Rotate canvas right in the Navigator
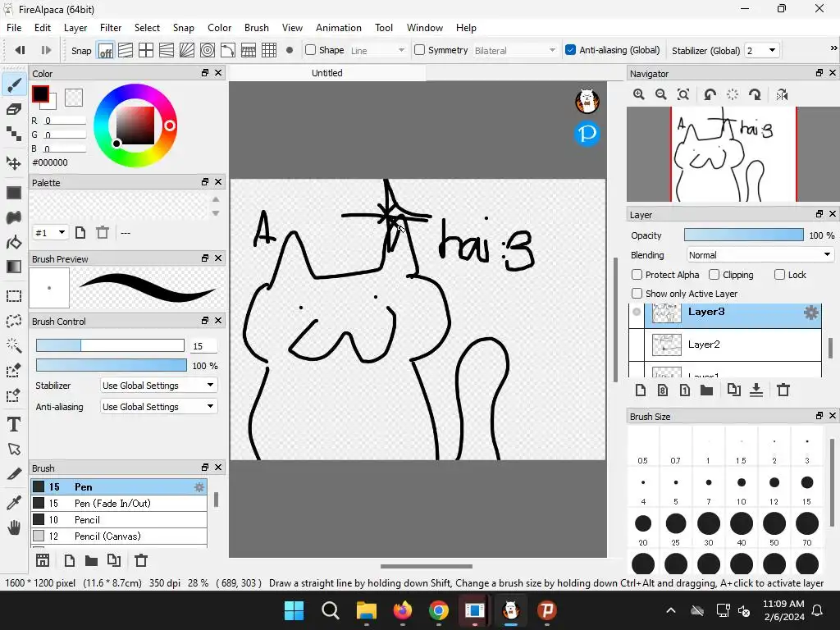This screenshot has width=840, height=630. [756, 95]
